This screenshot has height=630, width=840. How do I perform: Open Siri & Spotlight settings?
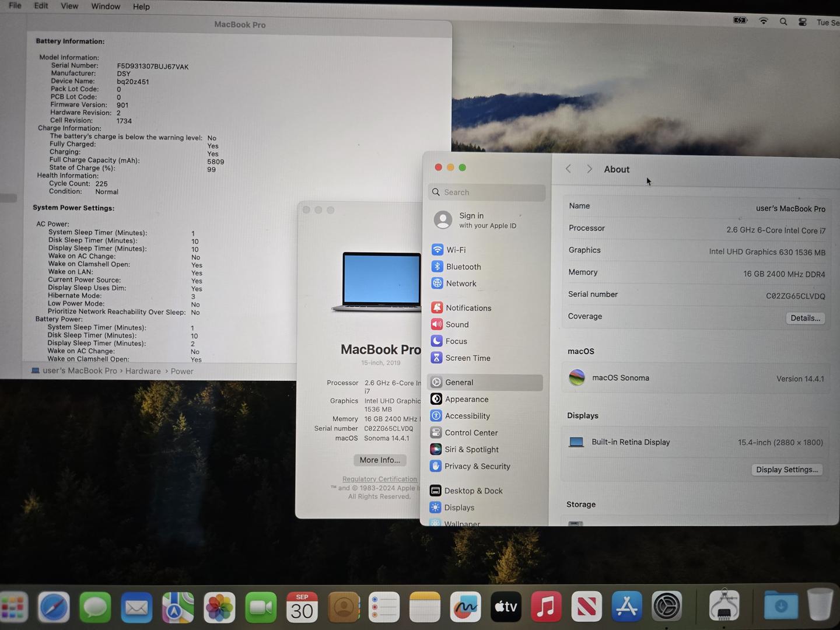471,450
